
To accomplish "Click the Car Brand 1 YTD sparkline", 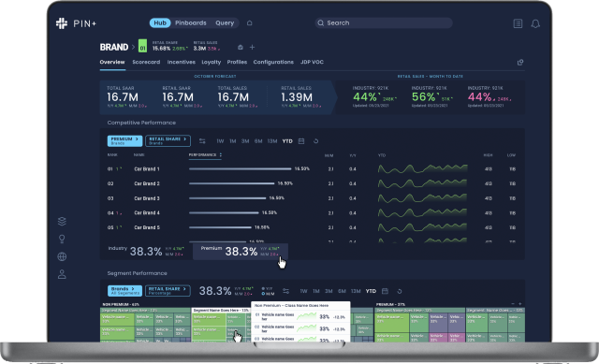I will click(422, 168).
